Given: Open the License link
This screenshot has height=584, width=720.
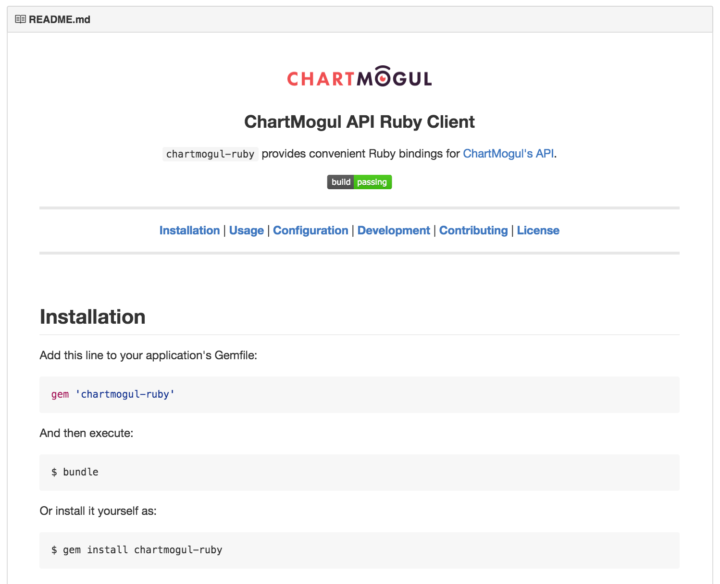Looking at the screenshot, I should coord(538,230).
